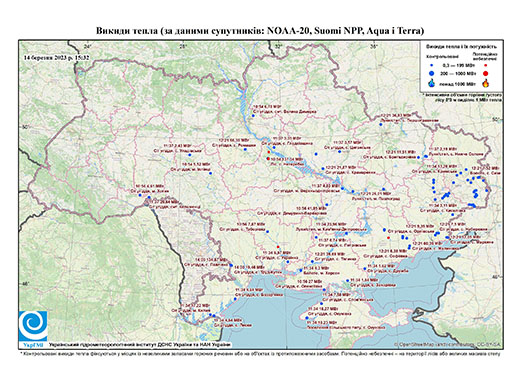Click the понад 1000 МВт legend label
Viewport: 520px width, 368px height.
456,83
